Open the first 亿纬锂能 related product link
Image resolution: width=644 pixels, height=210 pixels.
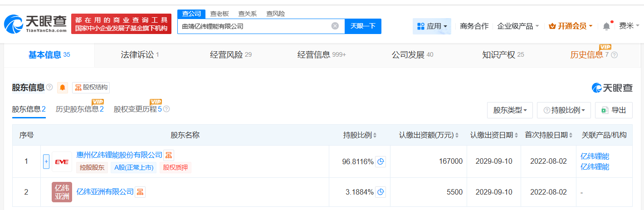(595, 156)
